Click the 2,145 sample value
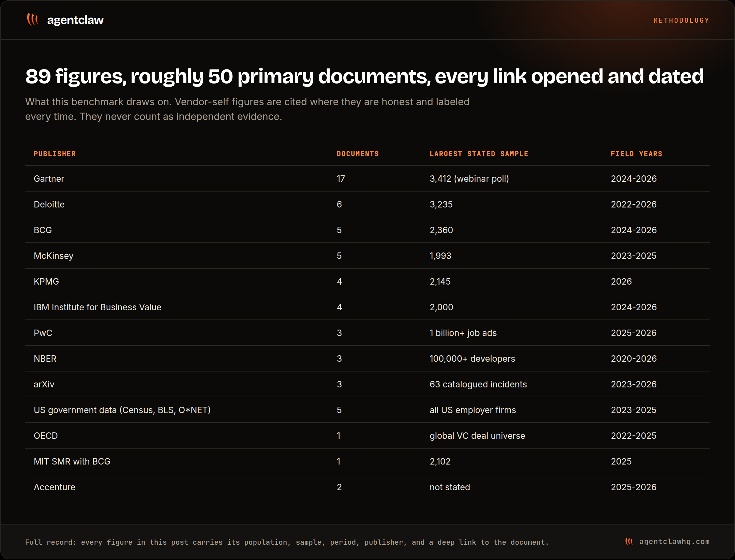 440,281
